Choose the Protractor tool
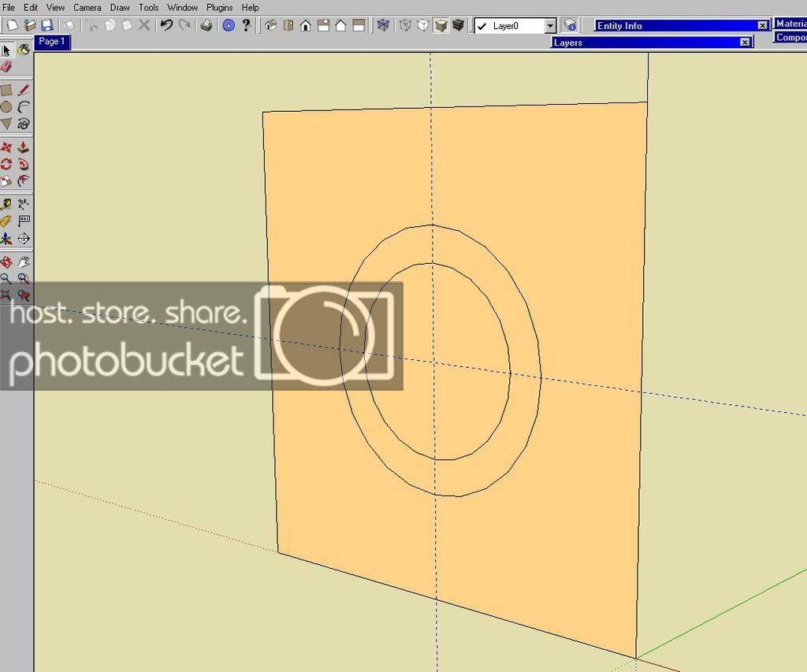The height and width of the screenshot is (672, 807). coord(6,221)
